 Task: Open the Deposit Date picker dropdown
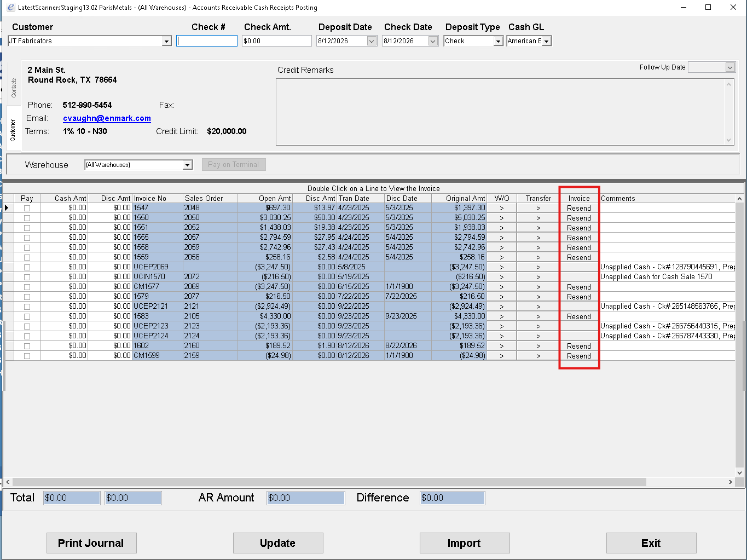click(x=372, y=41)
